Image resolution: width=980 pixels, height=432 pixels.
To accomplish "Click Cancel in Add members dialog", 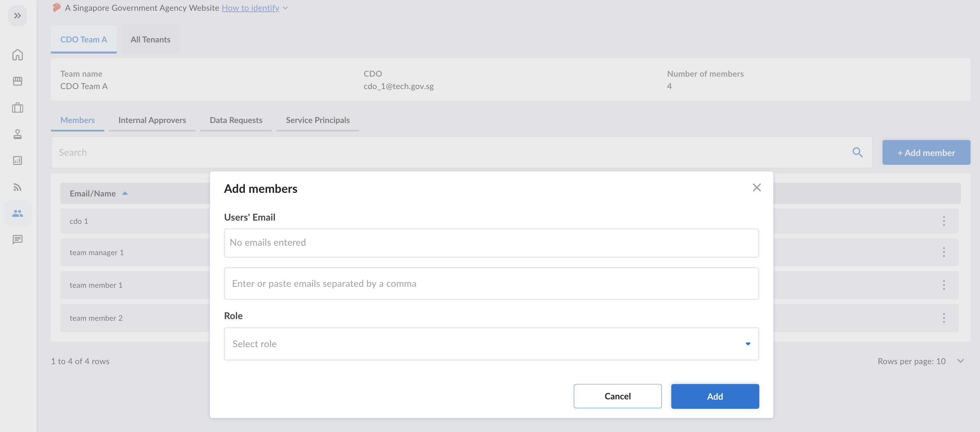I will click(617, 396).
